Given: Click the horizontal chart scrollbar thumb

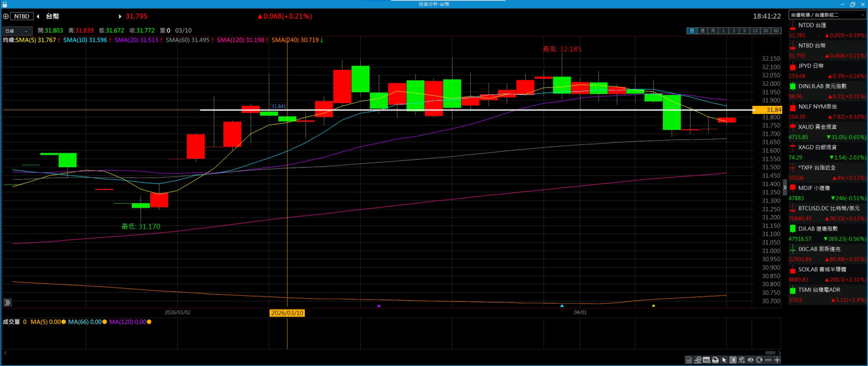Looking at the screenshot, I should tap(770, 353).
